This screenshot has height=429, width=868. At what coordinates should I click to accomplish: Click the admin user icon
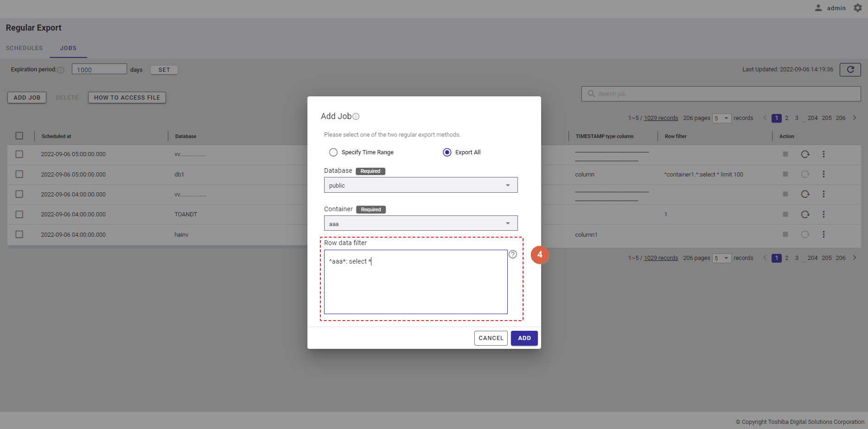(x=818, y=8)
